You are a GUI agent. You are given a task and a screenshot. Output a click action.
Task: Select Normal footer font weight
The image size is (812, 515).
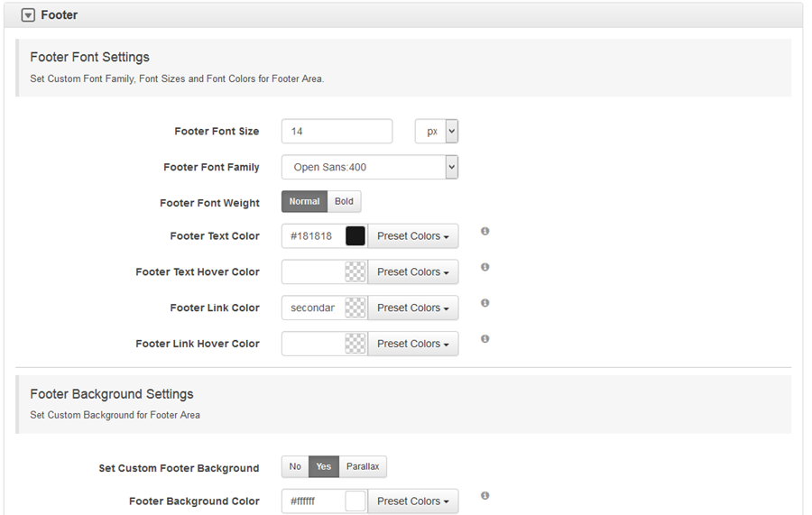click(305, 201)
